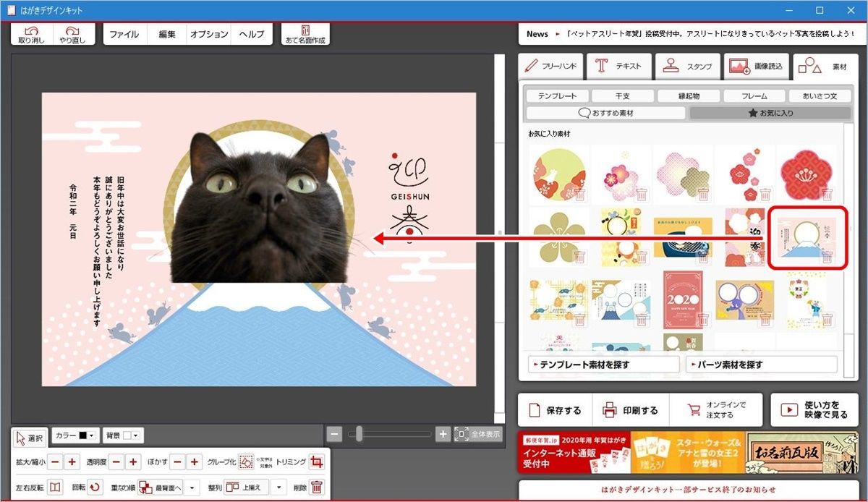Click the やり直し (redo) icon
The width and height of the screenshot is (868, 502).
(x=72, y=32)
